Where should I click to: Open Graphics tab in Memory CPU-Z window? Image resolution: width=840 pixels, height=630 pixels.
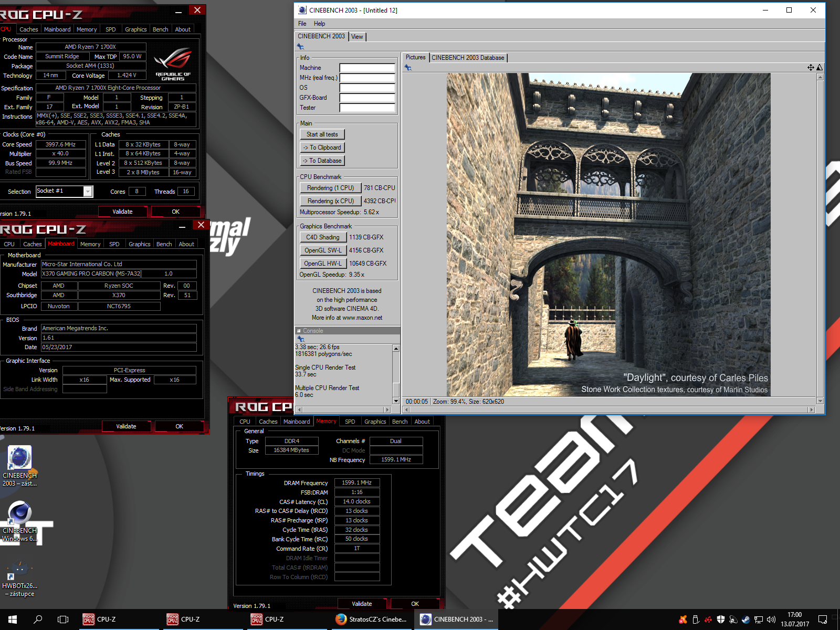[375, 422]
